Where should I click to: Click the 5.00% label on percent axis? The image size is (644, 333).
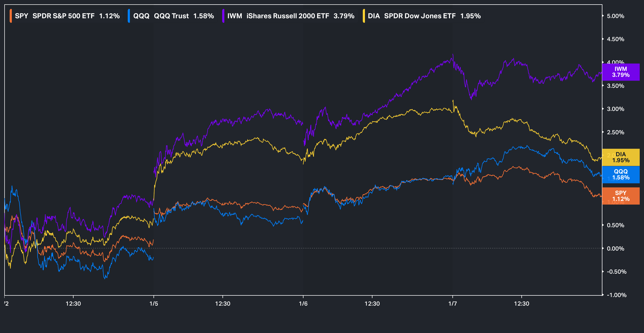[615, 16]
